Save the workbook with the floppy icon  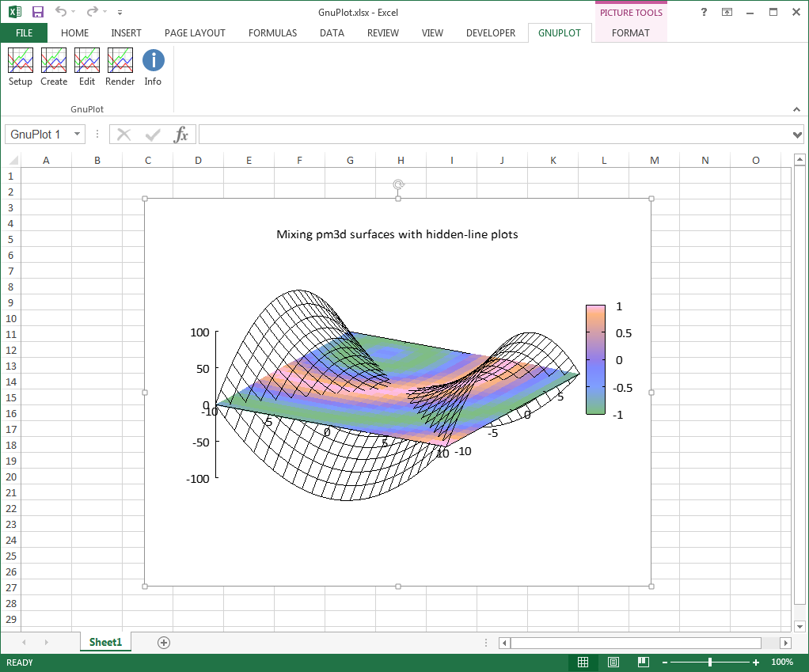pyautogui.click(x=38, y=12)
